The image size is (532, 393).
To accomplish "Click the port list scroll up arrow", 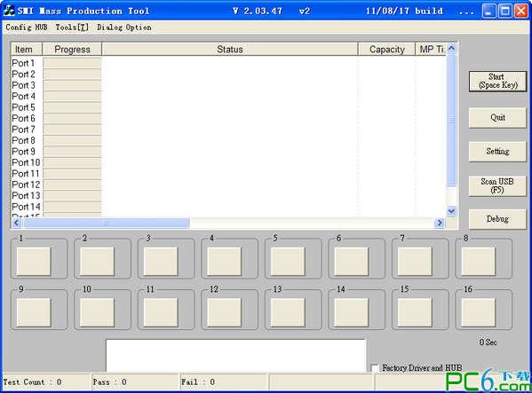I will coord(451,49).
